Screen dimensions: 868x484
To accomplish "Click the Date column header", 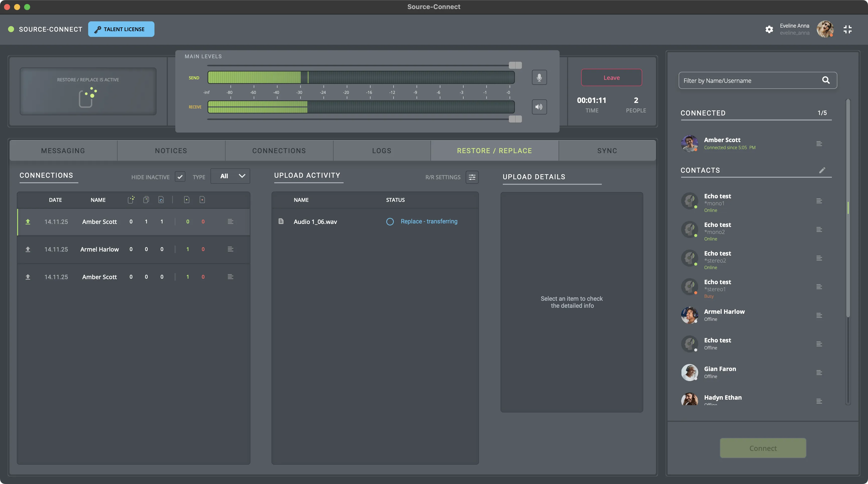I will (x=55, y=200).
